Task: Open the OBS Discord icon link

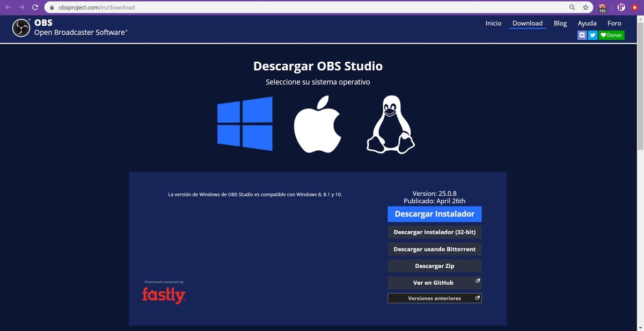Action: pos(582,35)
